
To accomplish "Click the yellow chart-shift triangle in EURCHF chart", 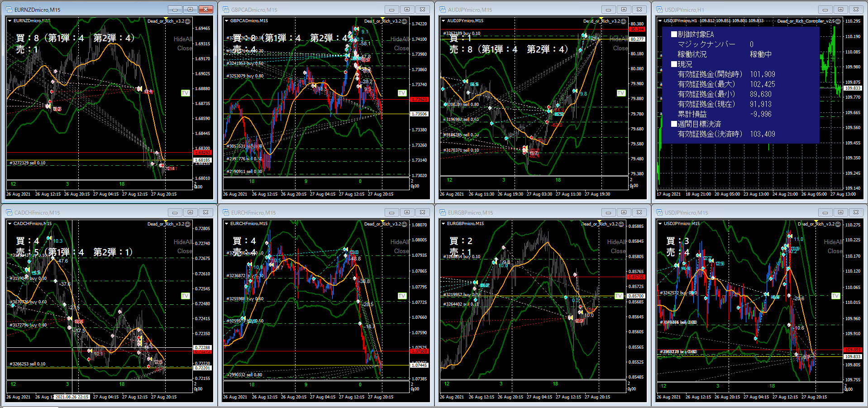I will [382, 221].
